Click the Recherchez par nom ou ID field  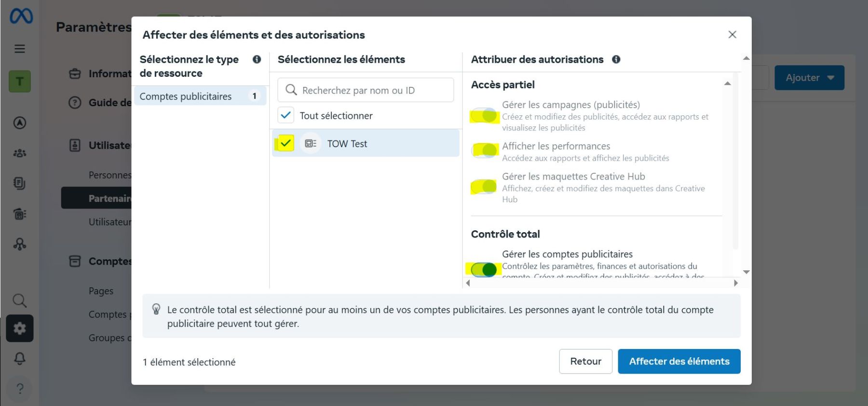(x=366, y=90)
